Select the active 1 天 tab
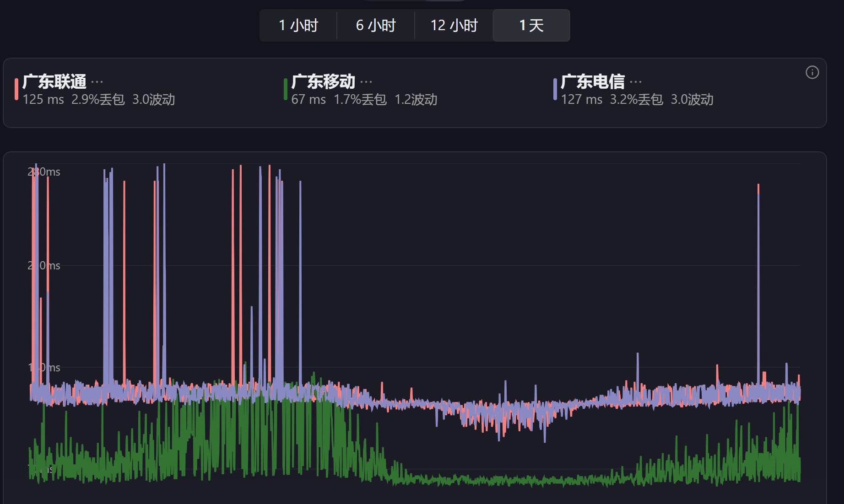This screenshot has height=504, width=844. pyautogui.click(x=531, y=26)
